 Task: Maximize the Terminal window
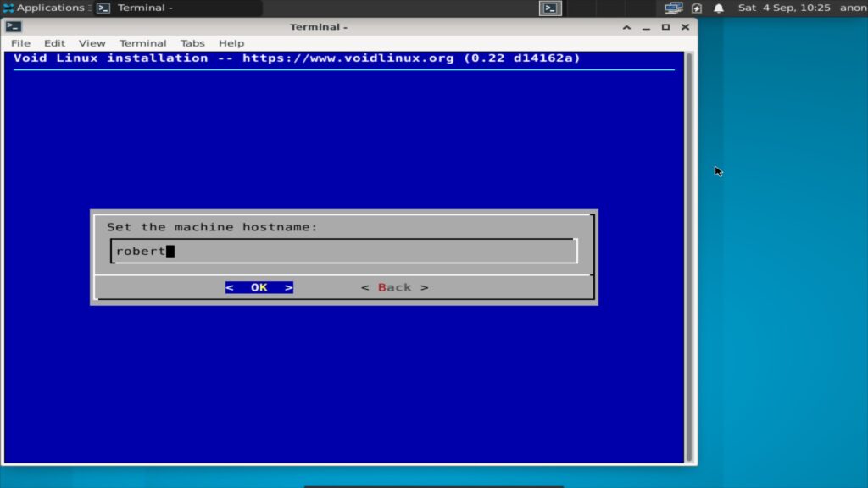point(665,26)
